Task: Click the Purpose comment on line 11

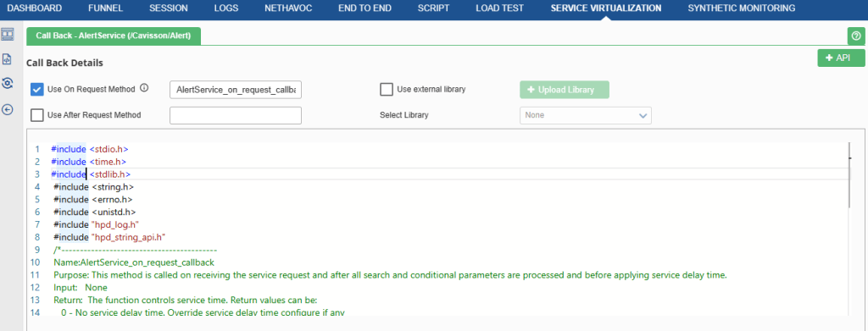Action: click(390, 275)
